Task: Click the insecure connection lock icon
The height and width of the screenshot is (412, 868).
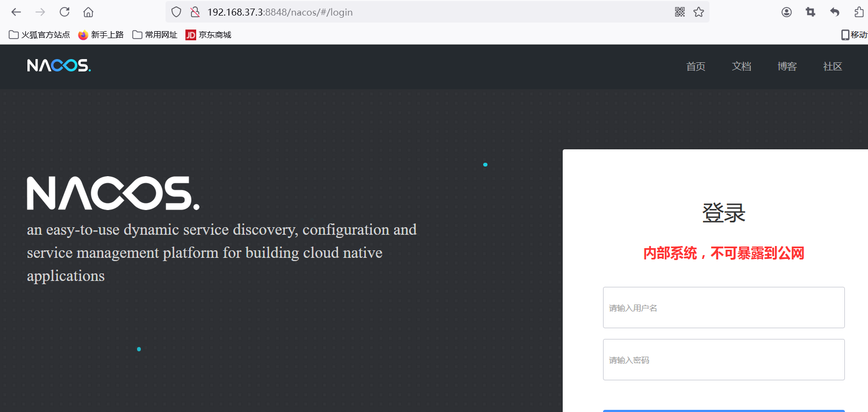Action: point(195,12)
